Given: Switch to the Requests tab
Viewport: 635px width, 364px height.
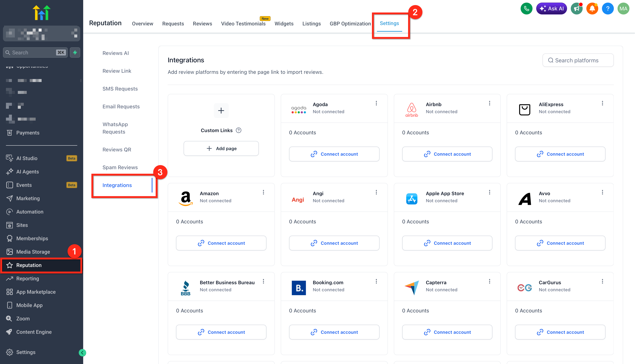Looking at the screenshot, I should (173, 24).
